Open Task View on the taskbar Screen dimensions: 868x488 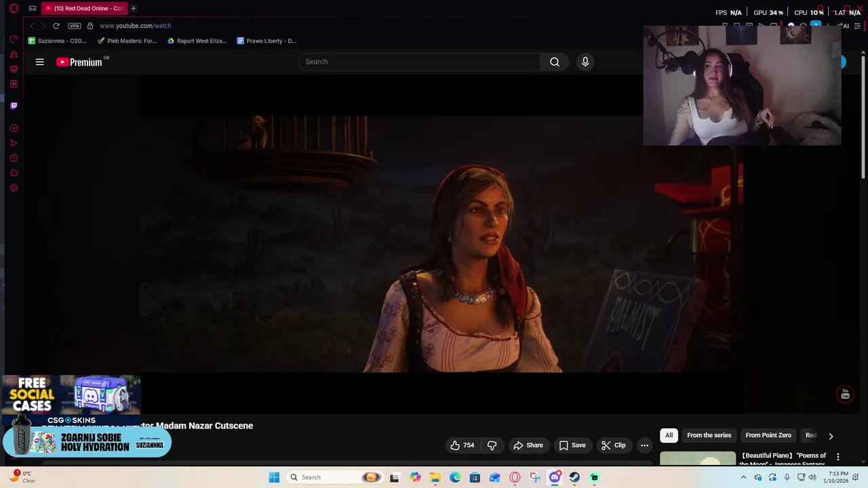pos(395,477)
